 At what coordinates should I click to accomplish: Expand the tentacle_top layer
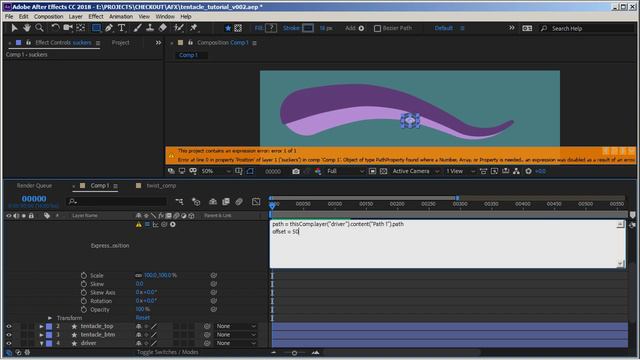(x=42, y=327)
